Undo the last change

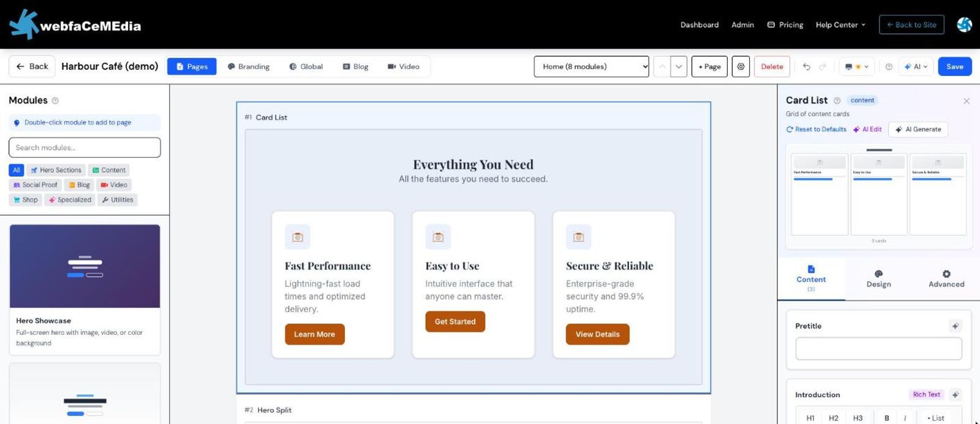806,67
